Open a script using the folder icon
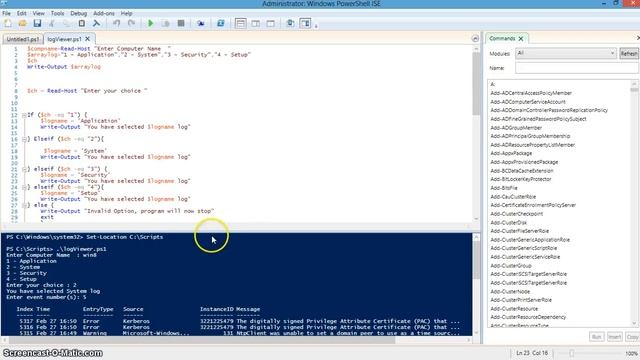The height and width of the screenshot is (360, 640). [22, 23]
